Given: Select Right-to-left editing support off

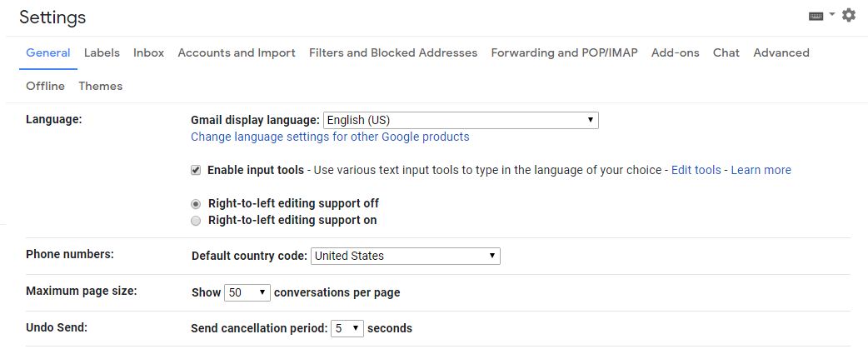Looking at the screenshot, I should click(x=196, y=203).
